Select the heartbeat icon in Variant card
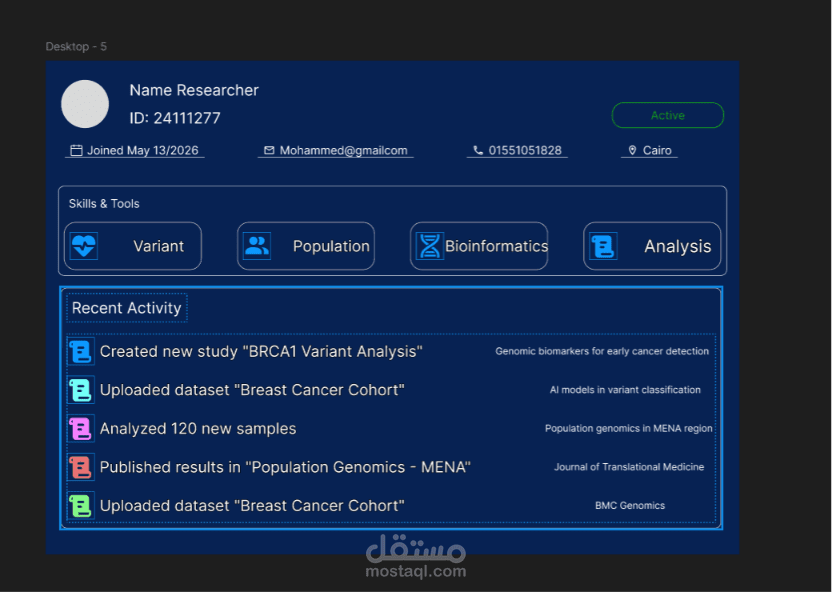Screen dimensions: 832x592 click(84, 246)
